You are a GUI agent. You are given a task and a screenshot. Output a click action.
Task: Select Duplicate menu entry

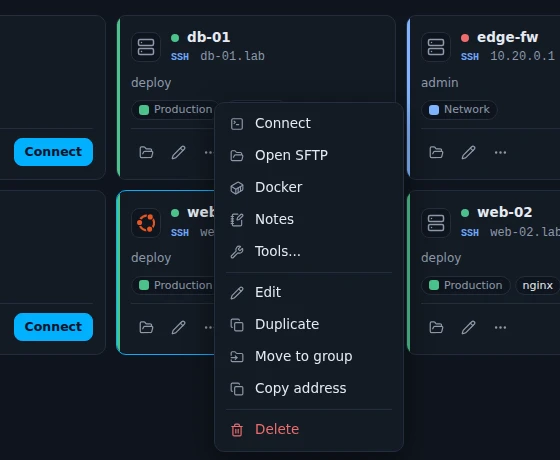point(309,325)
